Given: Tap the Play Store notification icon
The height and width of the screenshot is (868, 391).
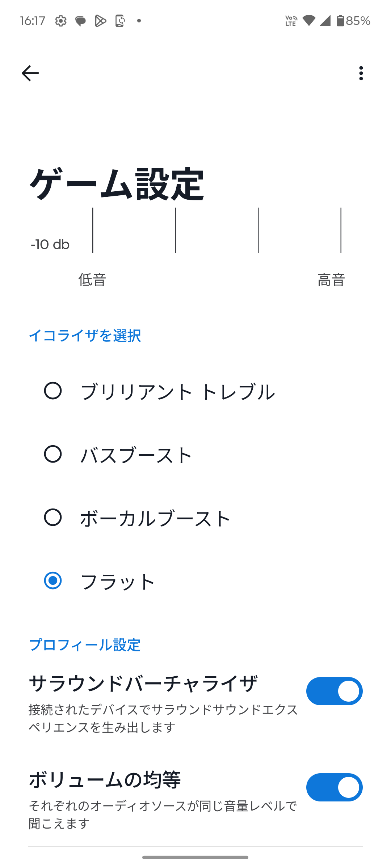Looking at the screenshot, I should click(x=100, y=21).
